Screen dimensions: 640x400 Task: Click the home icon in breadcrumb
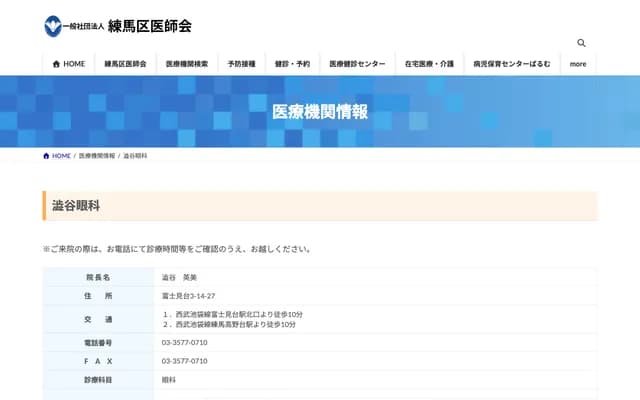coord(46,156)
